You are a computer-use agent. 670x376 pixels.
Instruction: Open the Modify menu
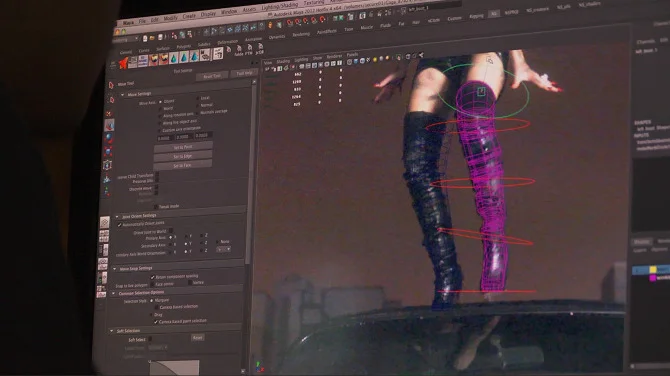pyautogui.click(x=170, y=18)
